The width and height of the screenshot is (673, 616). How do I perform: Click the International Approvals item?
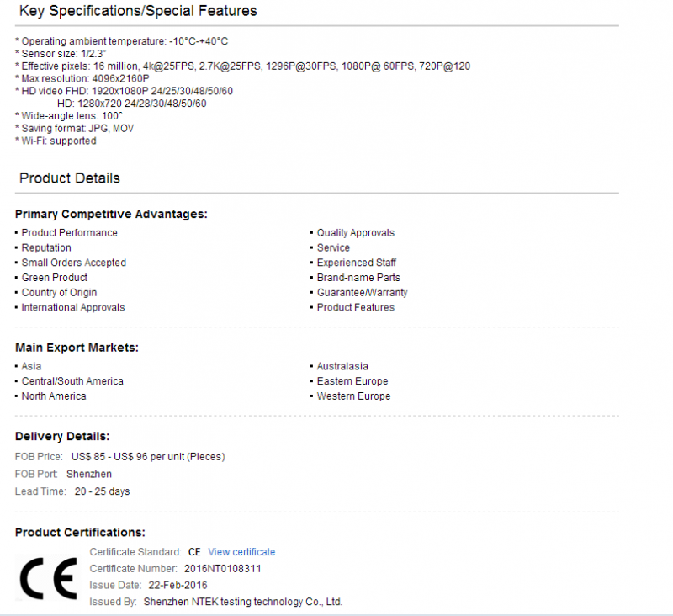coord(73,307)
